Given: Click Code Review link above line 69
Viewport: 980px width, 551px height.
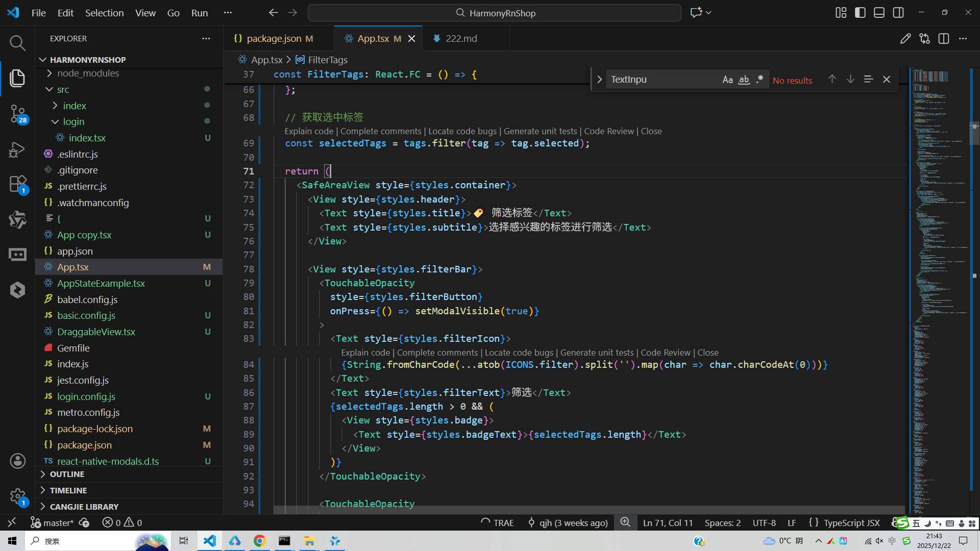Looking at the screenshot, I should [x=608, y=131].
